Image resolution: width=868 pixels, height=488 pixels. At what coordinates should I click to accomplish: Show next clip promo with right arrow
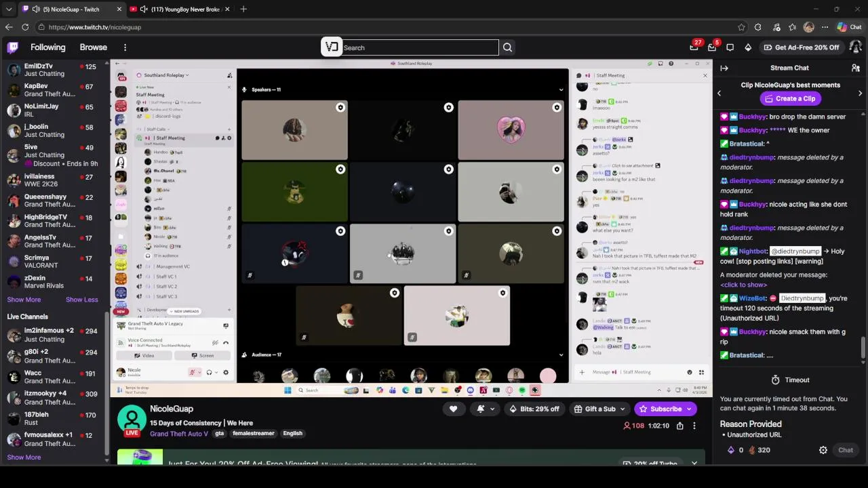[x=860, y=93]
